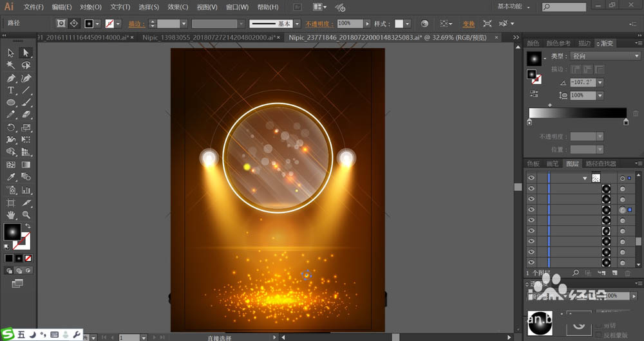The height and width of the screenshot is (341, 644).
Task: Set toolbox paint mode to Gradient
Action: tap(19, 259)
